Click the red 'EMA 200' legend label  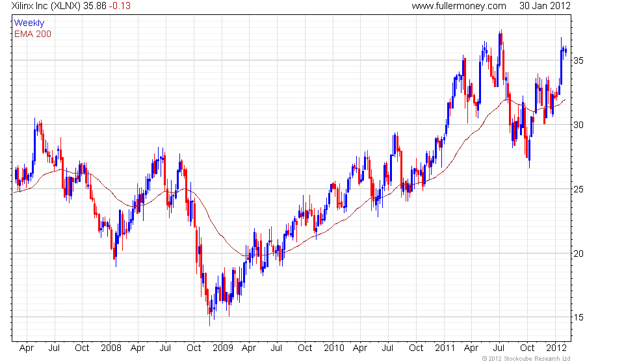[32, 34]
